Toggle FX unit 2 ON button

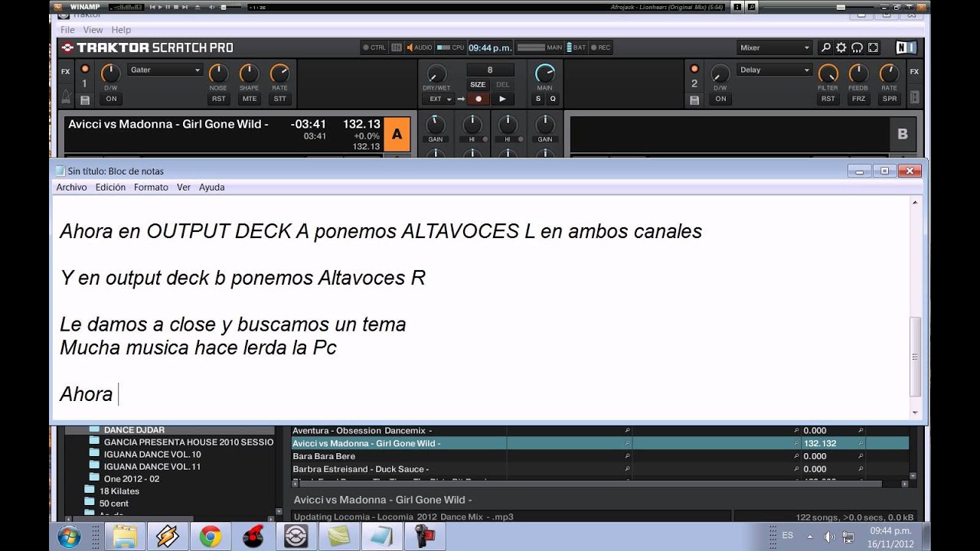[720, 99]
